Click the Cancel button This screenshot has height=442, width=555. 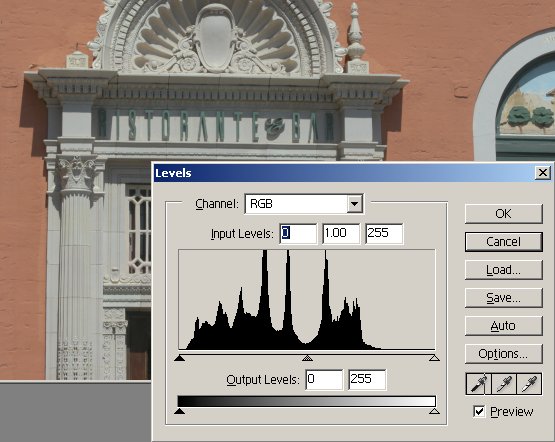(503, 242)
